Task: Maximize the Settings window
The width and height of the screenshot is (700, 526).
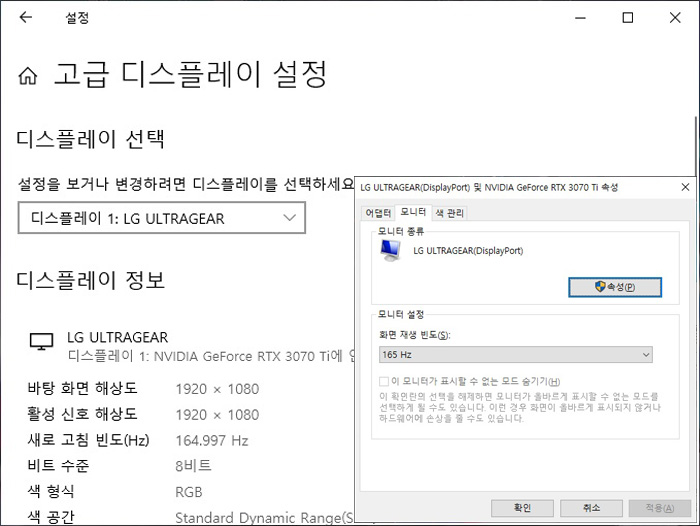Action: point(628,18)
